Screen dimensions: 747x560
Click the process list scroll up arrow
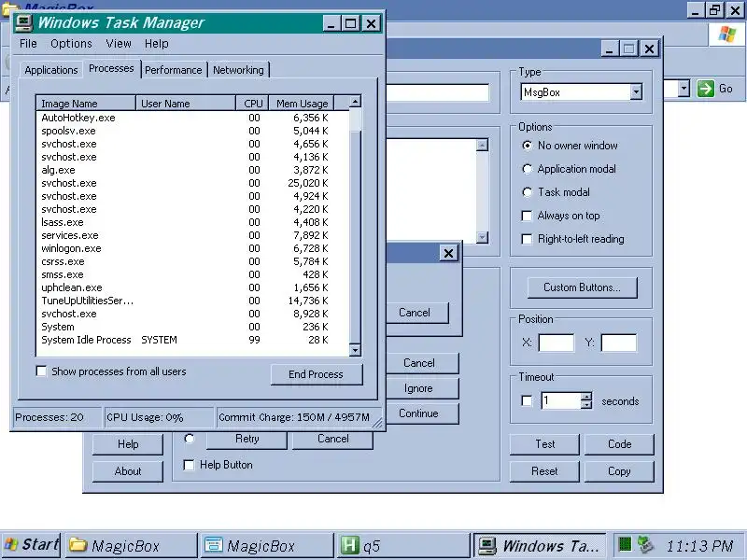tap(355, 102)
